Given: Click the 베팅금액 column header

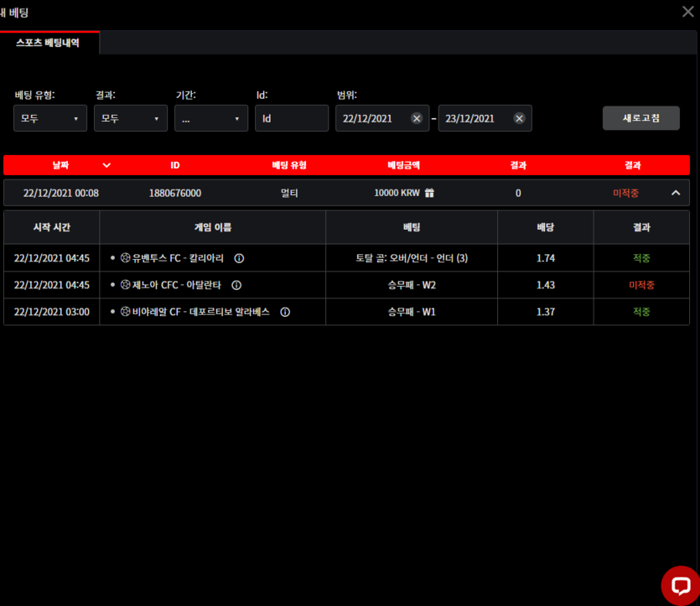Looking at the screenshot, I should coord(403,165).
